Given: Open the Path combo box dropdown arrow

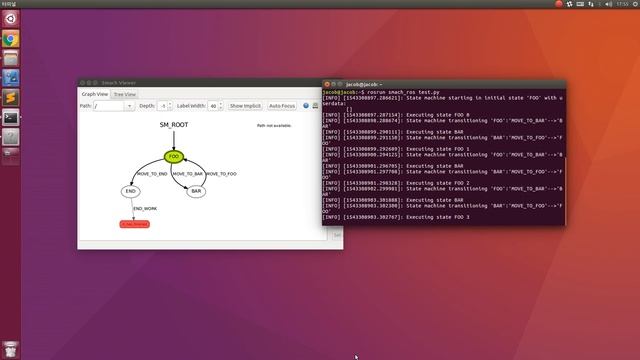Looking at the screenshot, I should click(129, 106).
